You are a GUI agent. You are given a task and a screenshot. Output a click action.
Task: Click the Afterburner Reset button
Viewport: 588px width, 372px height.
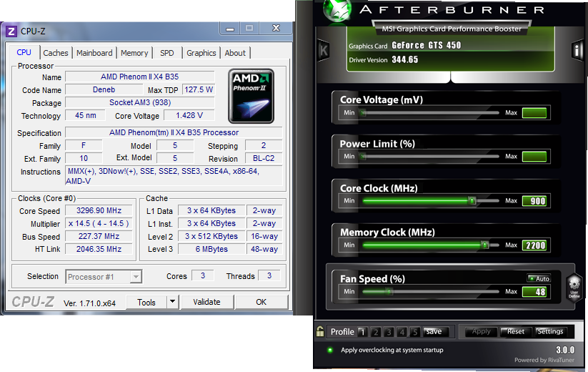(516, 331)
